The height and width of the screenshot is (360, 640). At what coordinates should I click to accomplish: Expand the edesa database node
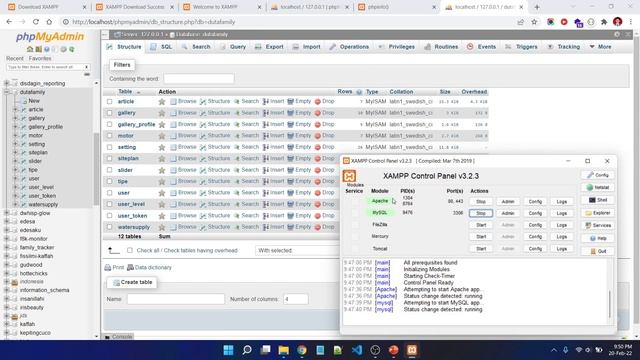coord(7,222)
